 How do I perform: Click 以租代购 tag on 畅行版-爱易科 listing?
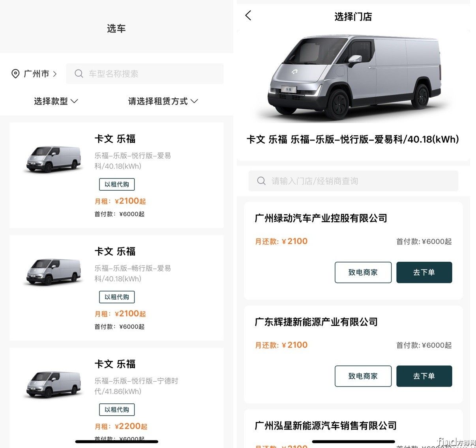click(117, 297)
